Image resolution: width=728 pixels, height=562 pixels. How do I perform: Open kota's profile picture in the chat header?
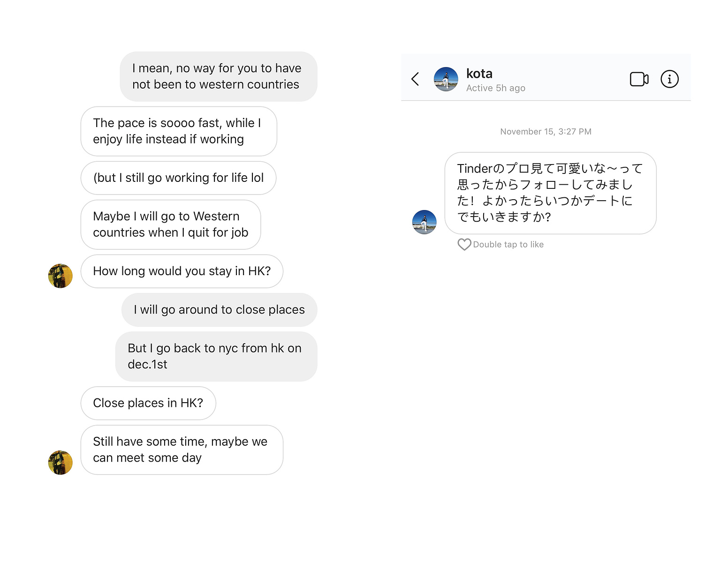(x=446, y=79)
